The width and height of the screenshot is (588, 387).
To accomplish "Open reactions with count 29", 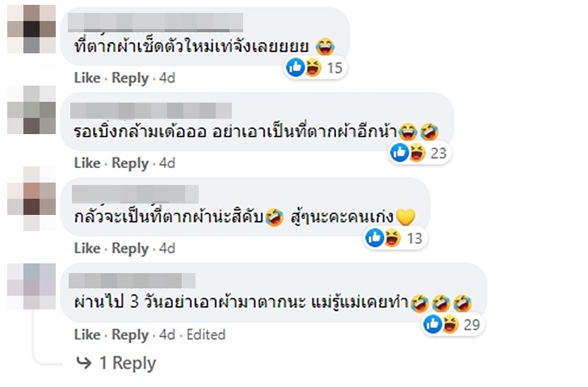I will [x=443, y=324].
